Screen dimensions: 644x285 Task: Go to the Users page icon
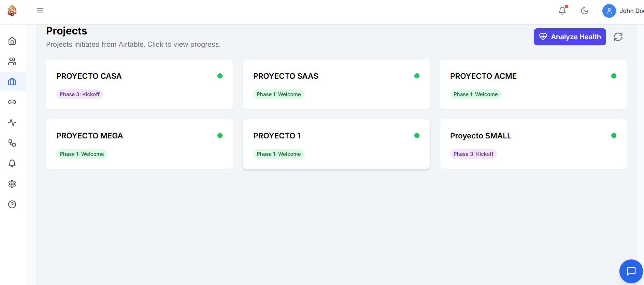point(12,61)
